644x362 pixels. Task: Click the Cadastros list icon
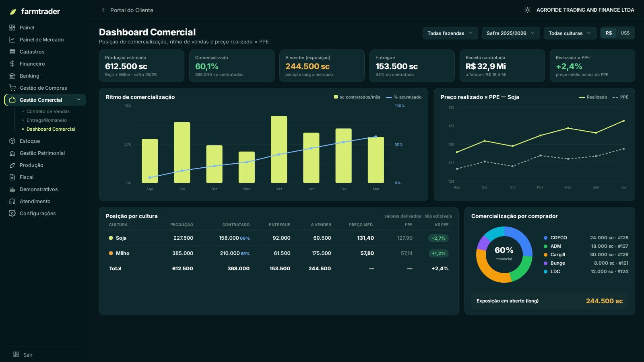(x=12, y=52)
